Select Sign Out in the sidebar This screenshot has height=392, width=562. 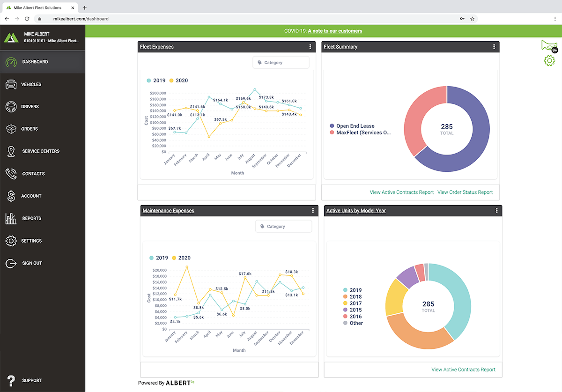pos(32,263)
